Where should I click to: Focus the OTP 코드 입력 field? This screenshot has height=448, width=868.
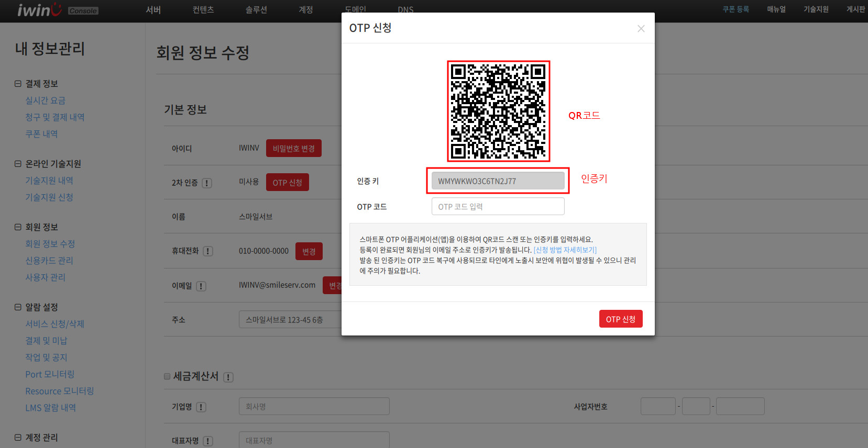pyautogui.click(x=498, y=206)
